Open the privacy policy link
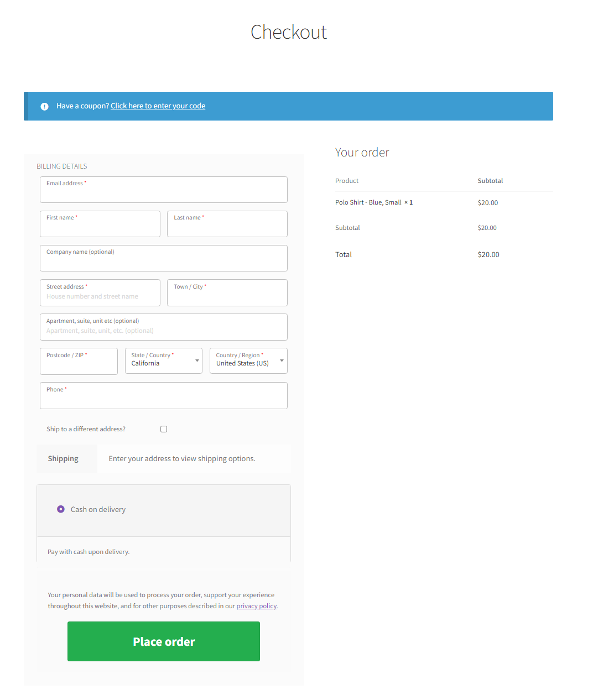Image resolution: width=598 pixels, height=700 pixels. click(256, 606)
